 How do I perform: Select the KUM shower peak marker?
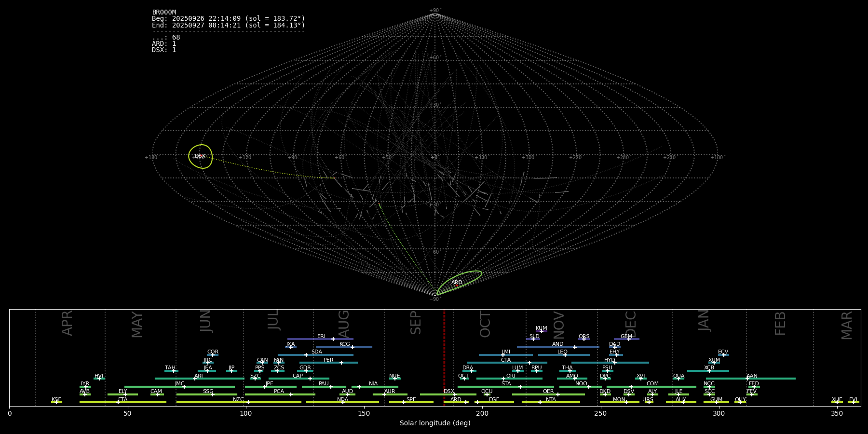coord(542,331)
